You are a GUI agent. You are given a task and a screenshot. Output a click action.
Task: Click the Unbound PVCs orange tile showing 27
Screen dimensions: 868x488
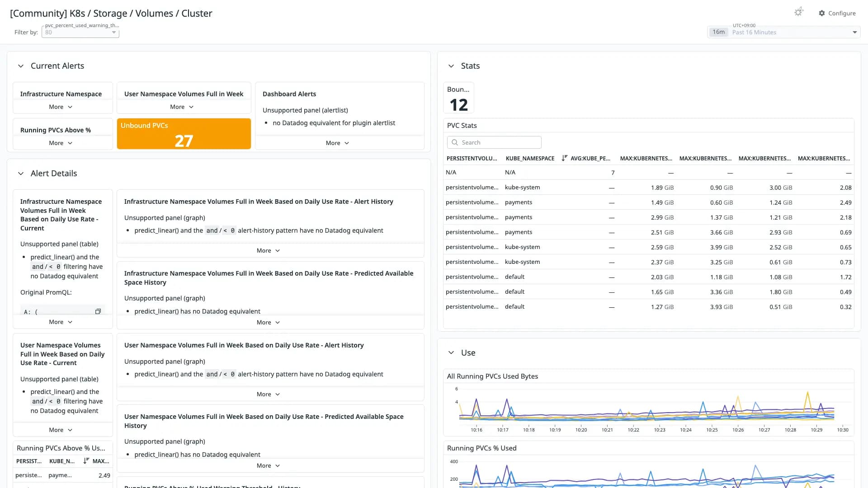click(x=184, y=134)
